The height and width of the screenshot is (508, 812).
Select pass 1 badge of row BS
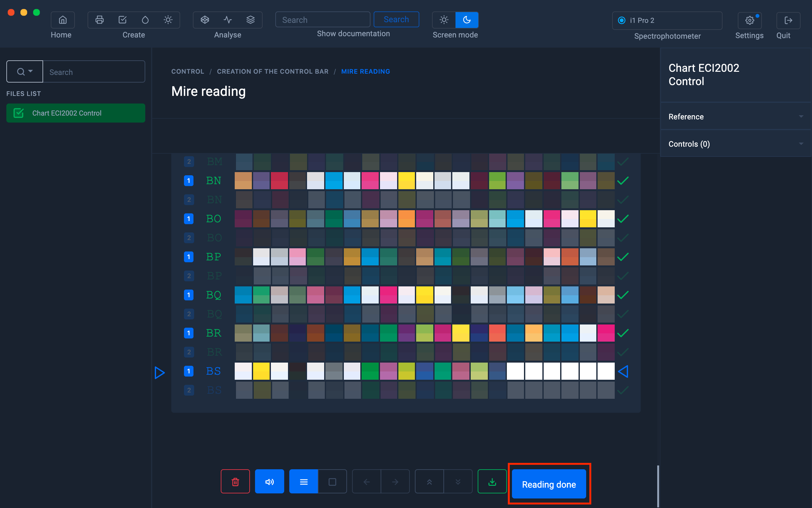coord(189,371)
